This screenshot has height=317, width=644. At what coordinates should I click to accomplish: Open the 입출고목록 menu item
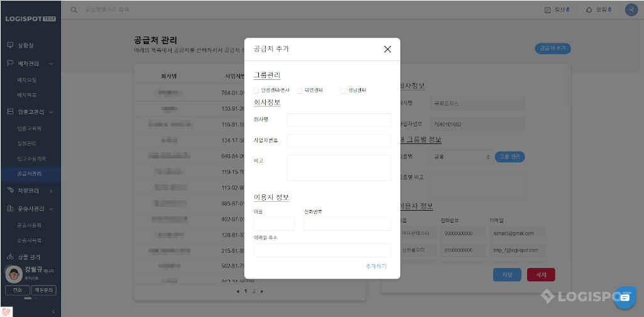[29, 128]
